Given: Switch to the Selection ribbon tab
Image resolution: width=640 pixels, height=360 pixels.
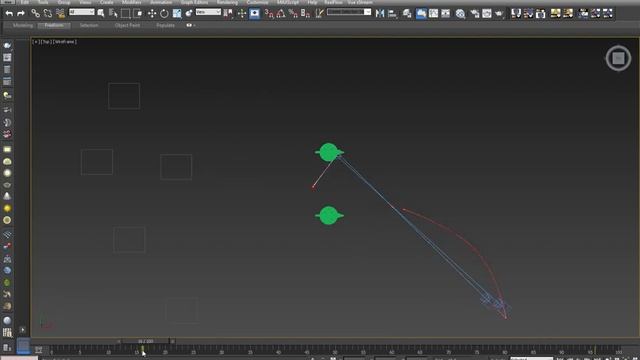Looking at the screenshot, I should [x=89, y=25].
